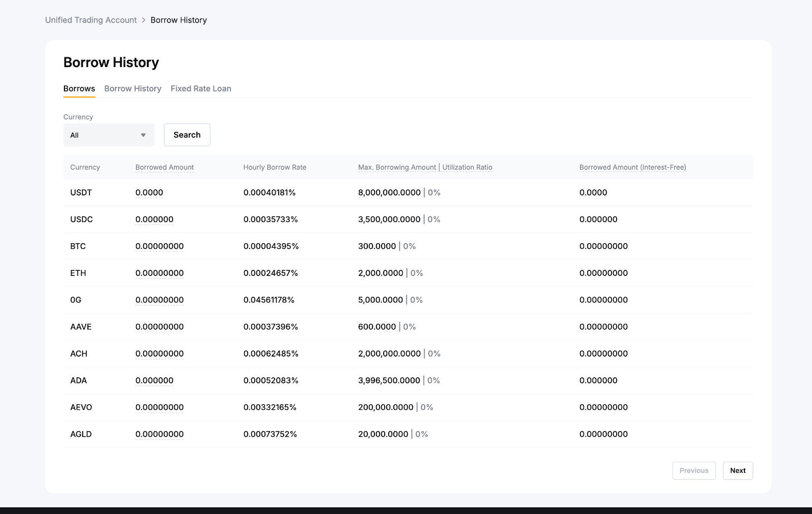Viewport: 812px width, 514px height.
Task: Open the Fixed Rate Loan tab
Action: [x=200, y=88]
